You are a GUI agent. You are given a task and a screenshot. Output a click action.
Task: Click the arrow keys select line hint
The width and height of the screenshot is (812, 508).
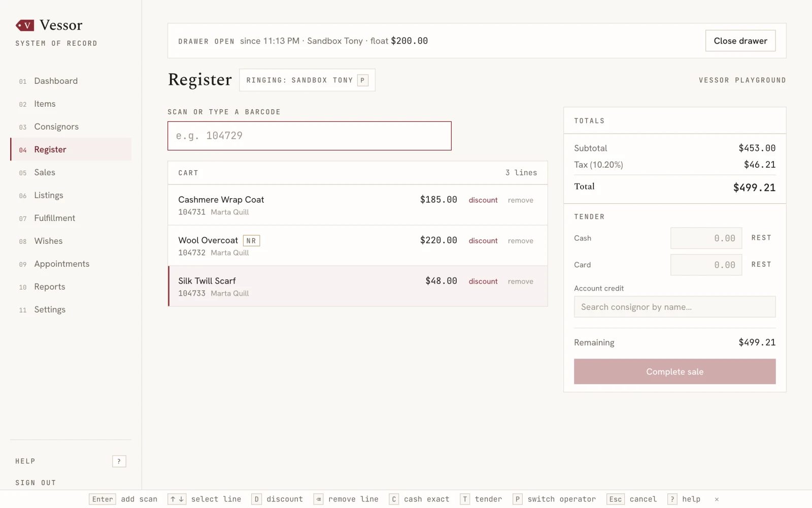177,499
